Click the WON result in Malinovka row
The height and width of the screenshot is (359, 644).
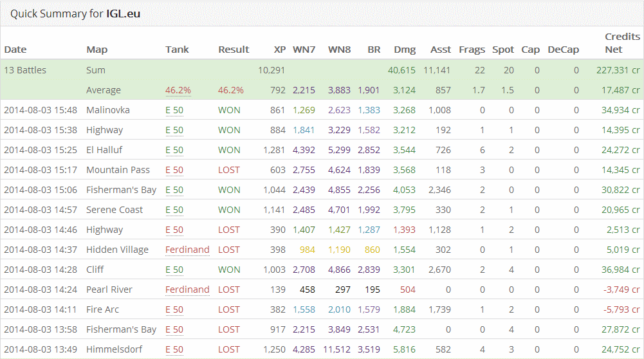229,110
